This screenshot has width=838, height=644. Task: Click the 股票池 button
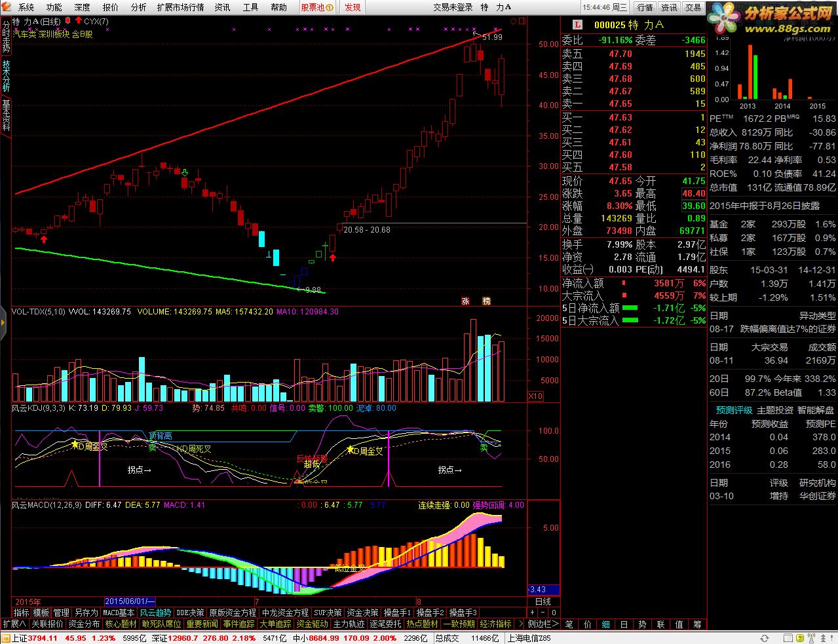[x=317, y=7]
